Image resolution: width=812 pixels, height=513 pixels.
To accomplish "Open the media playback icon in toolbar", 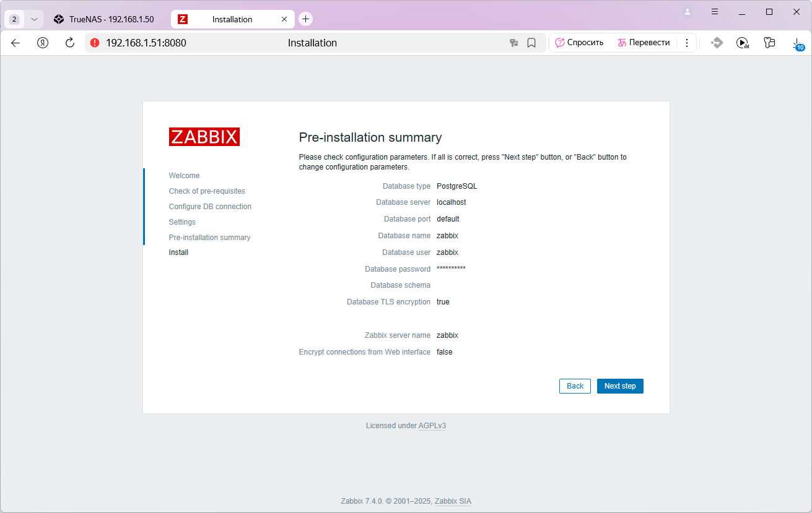I will pos(743,43).
